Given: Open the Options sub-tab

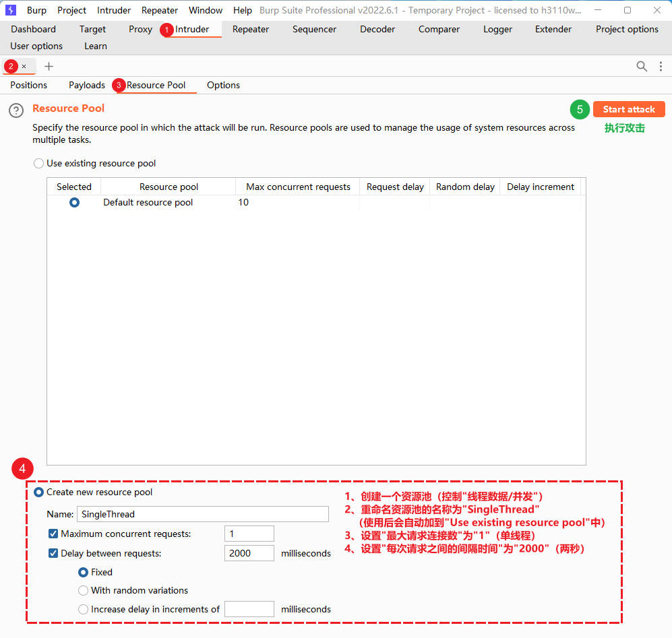Looking at the screenshot, I should coord(223,85).
